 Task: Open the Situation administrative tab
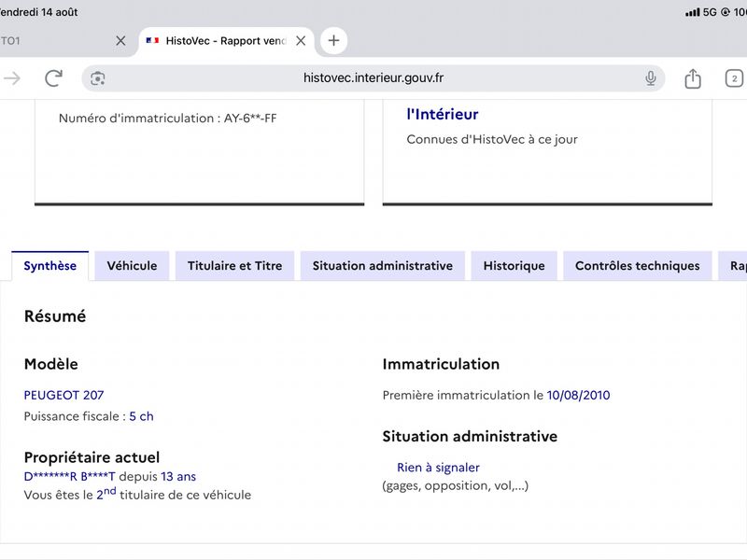383,266
